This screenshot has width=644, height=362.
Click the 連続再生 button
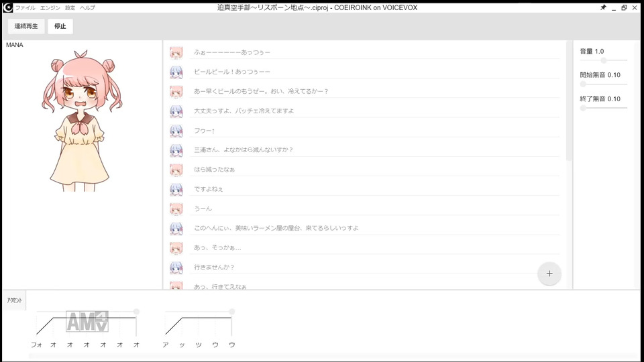(26, 26)
